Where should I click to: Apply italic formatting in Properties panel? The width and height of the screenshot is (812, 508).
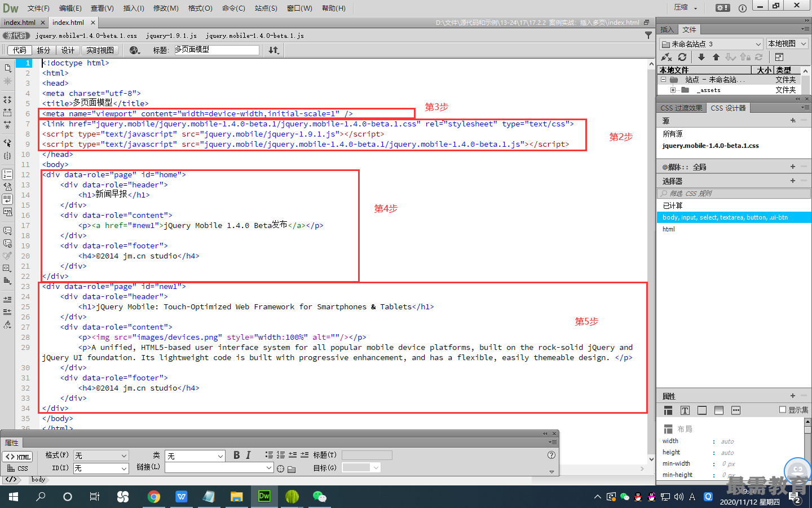pyautogui.click(x=248, y=455)
